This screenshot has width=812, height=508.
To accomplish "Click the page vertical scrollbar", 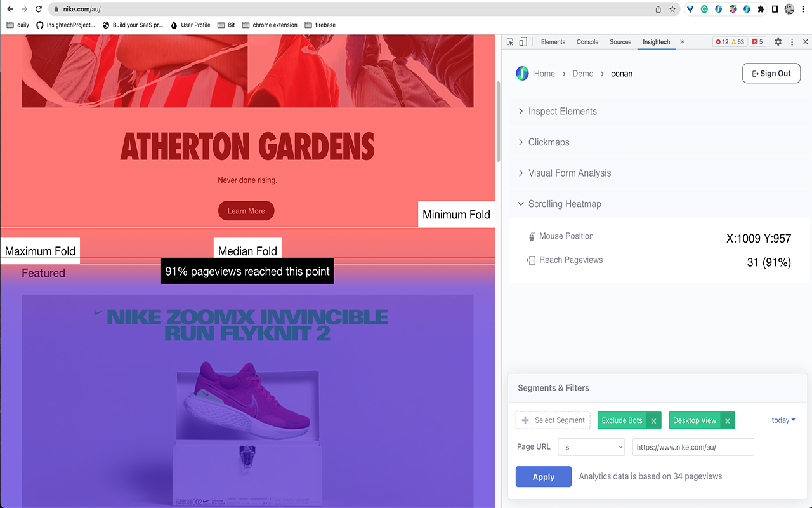I will pos(499,121).
